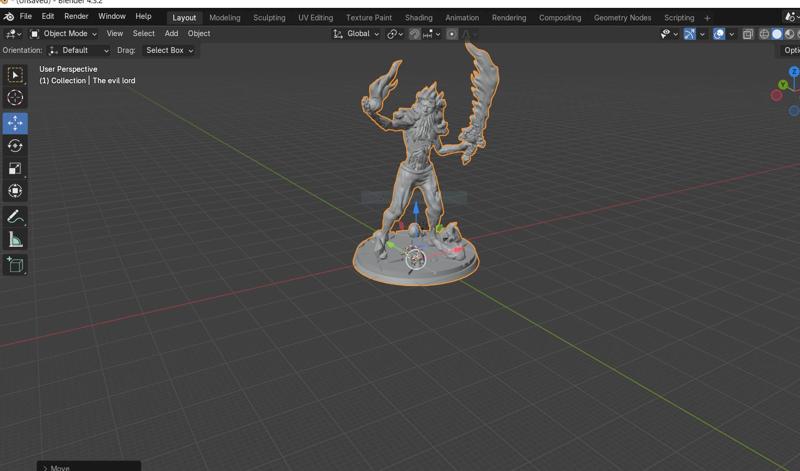Choose the Move tool in the toolbar
Image resolution: width=800 pixels, height=471 pixels.
click(15, 123)
